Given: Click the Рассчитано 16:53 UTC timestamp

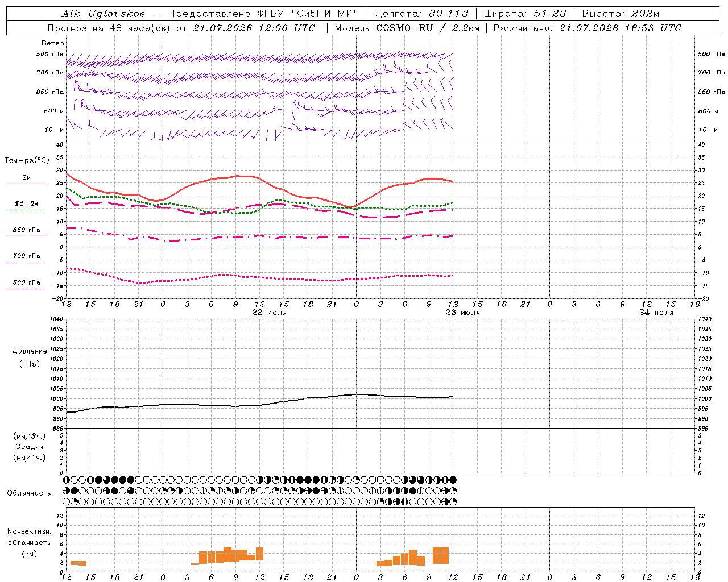Looking at the screenshot, I should [x=587, y=28].
